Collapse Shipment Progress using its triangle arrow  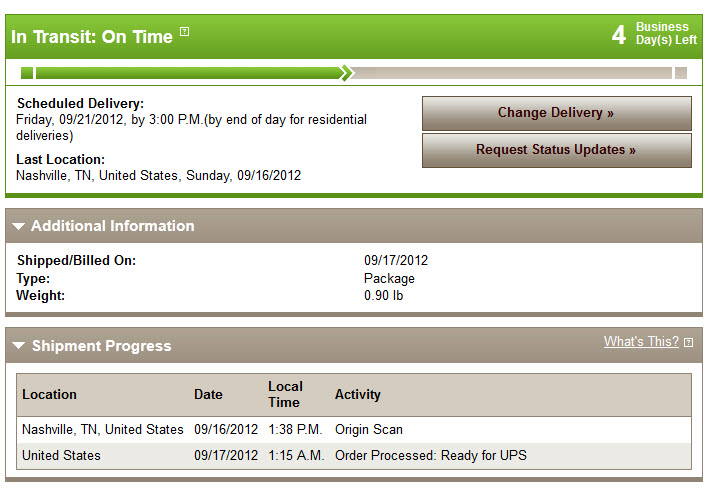pyautogui.click(x=19, y=345)
